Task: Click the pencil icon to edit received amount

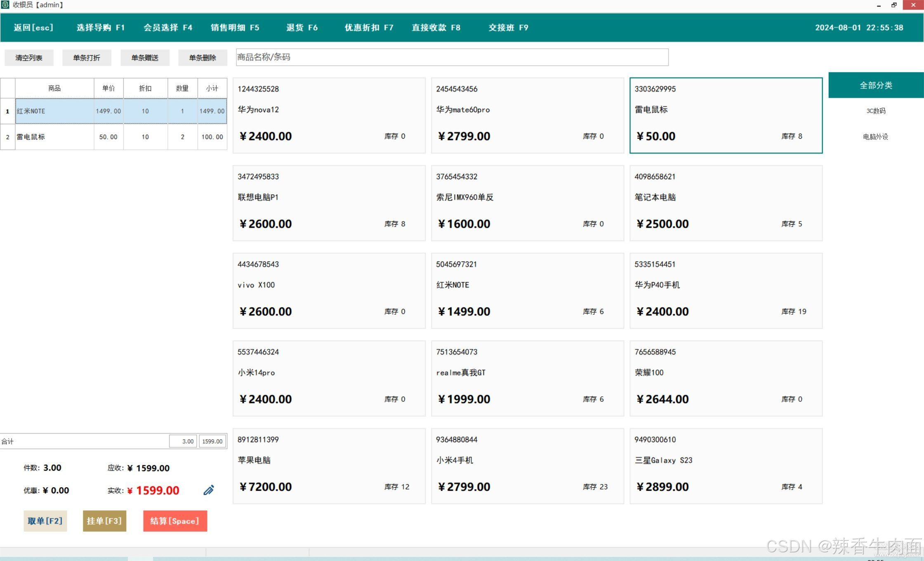Action: [209, 490]
